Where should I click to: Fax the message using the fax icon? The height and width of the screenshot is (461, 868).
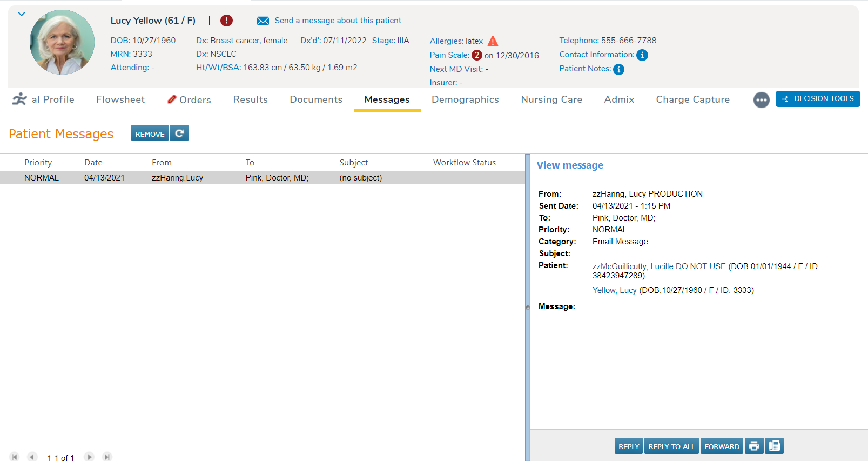pos(774,446)
